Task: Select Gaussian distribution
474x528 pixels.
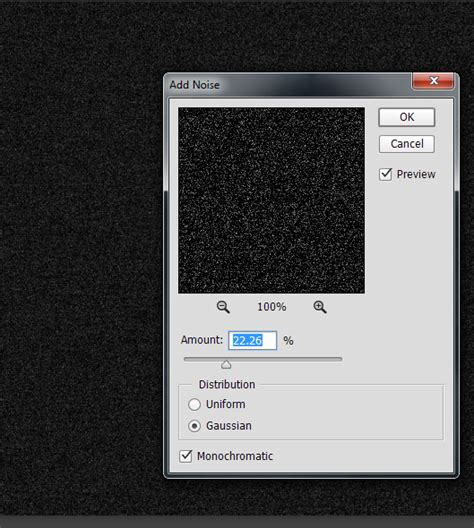Action: 194,426
